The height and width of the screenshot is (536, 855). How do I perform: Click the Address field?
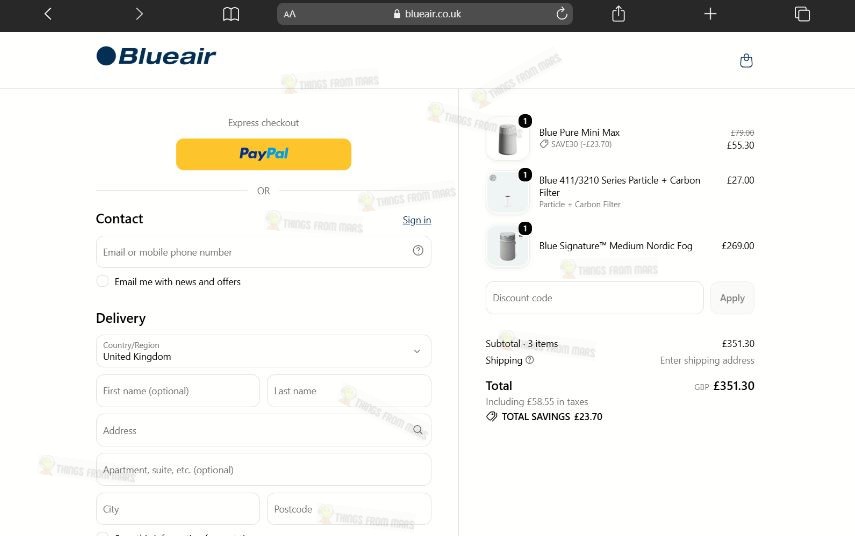[263, 430]
